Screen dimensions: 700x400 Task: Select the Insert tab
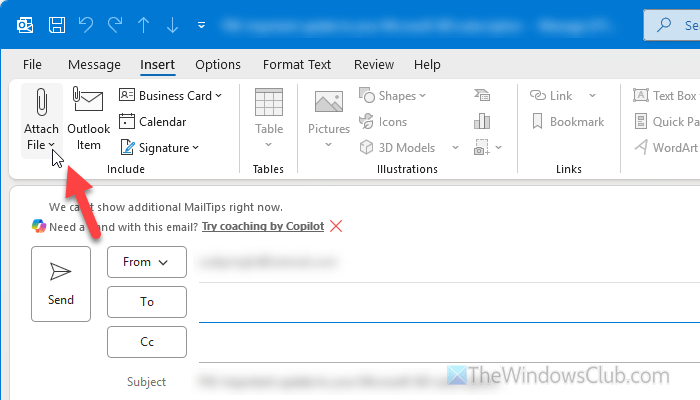pos(157,65)
